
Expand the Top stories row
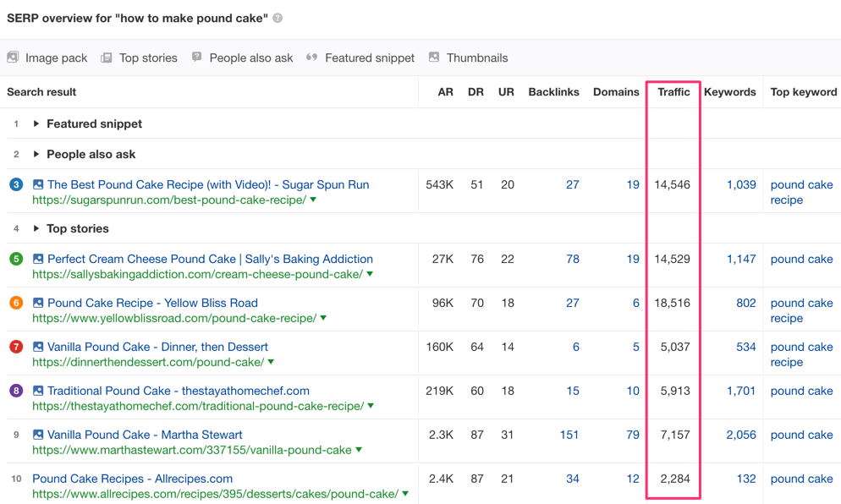[36, 228]
